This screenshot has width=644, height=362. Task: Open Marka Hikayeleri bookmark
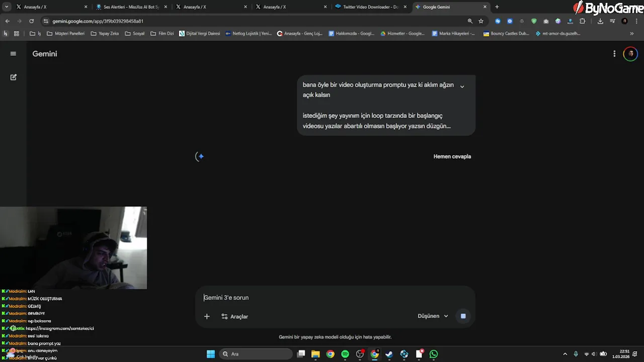tap(453, 34)
